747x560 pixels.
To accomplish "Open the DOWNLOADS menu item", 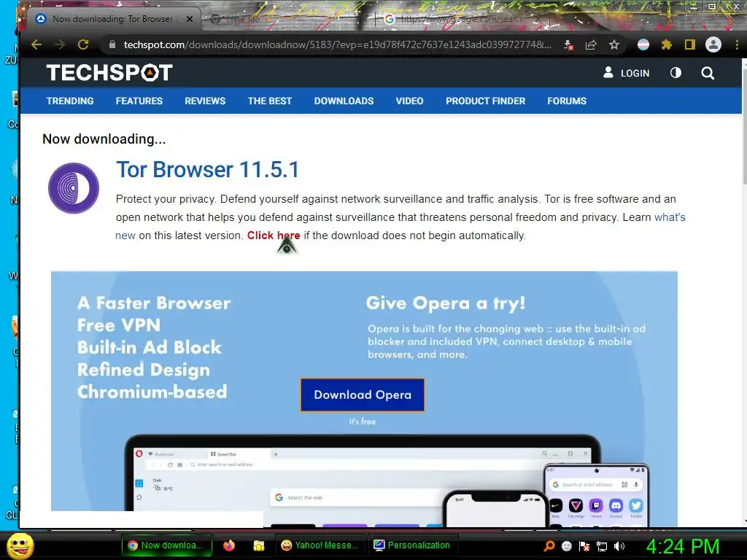I will tap(344, 101).
